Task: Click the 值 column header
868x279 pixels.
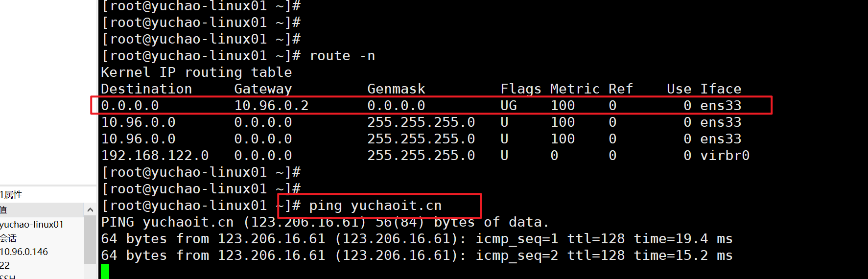Action: click(4, 210)
